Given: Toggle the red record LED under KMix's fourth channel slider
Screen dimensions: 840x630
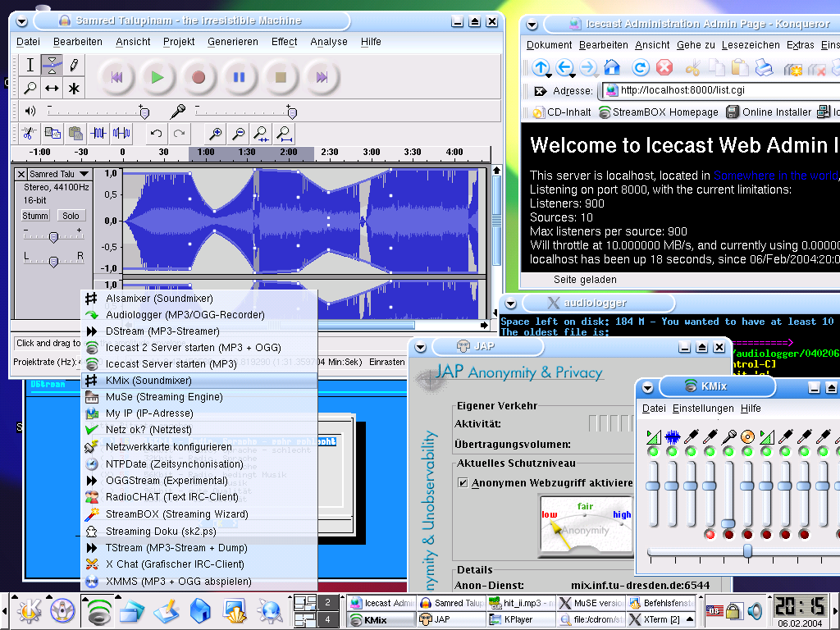Looking at the screenshot, I should (x=710, y=534).
